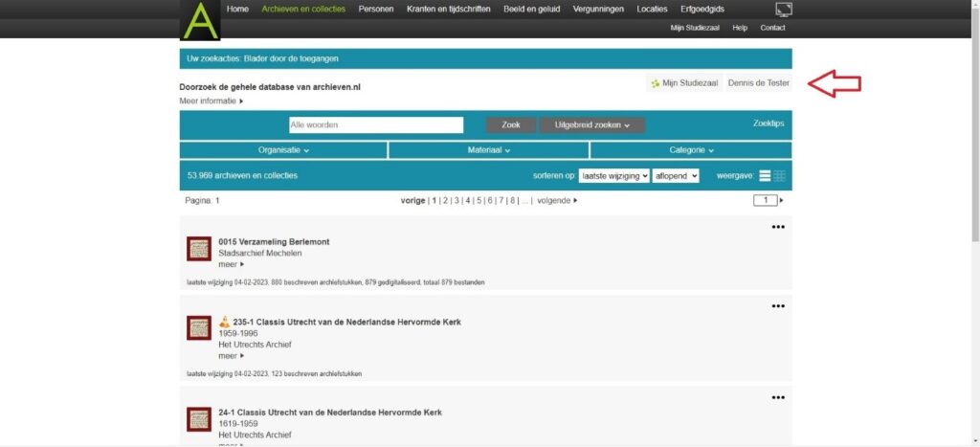Open the 'aflopend' sort order dropdown

676,176
